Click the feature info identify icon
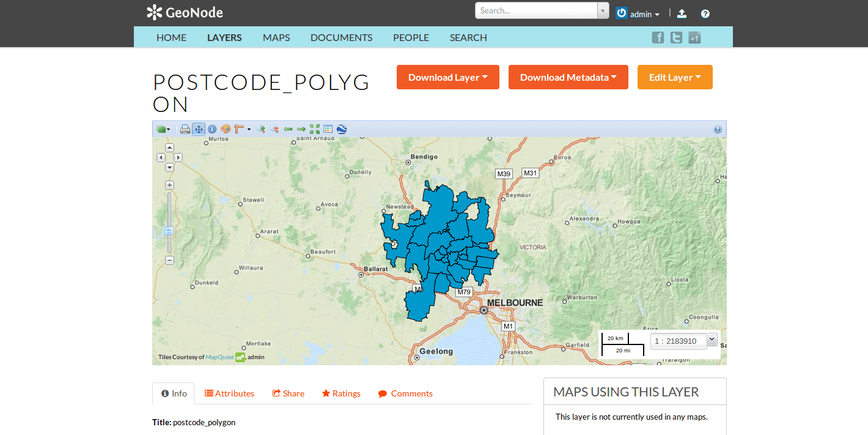 coord(212,129)
